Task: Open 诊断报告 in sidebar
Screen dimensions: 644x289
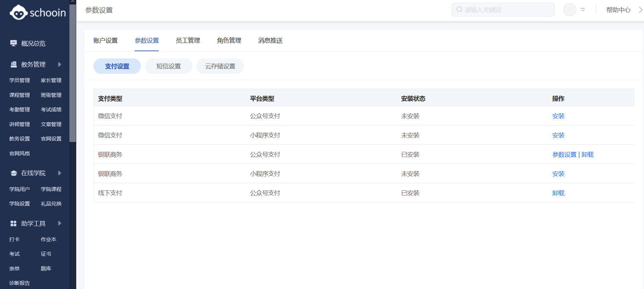Action: point(20,283)
